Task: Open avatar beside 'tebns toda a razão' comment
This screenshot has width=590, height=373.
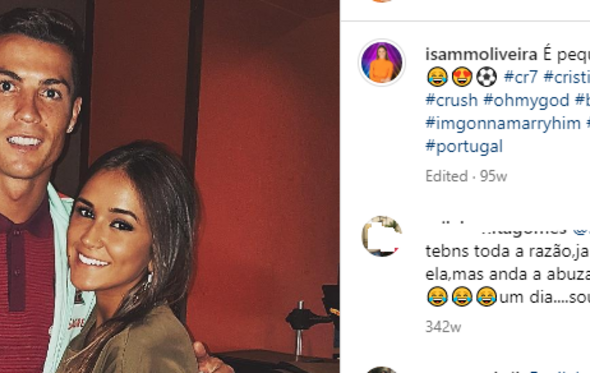Action: click(x=382, y=236)
